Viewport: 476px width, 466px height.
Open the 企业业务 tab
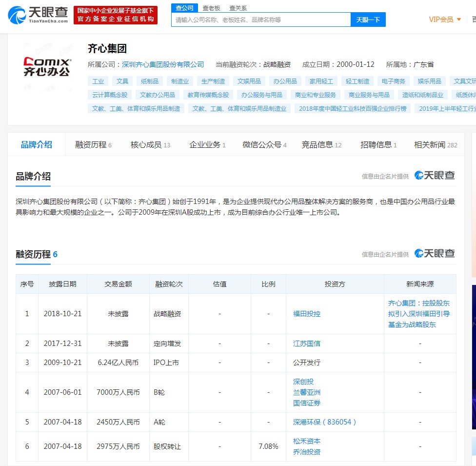coord(207,144)
